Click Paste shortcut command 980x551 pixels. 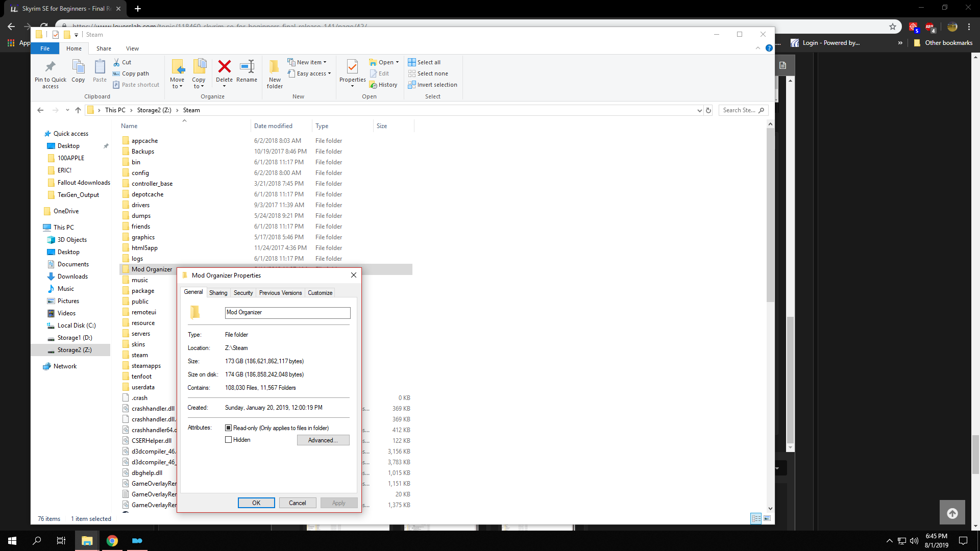click(x=136, y=85)
